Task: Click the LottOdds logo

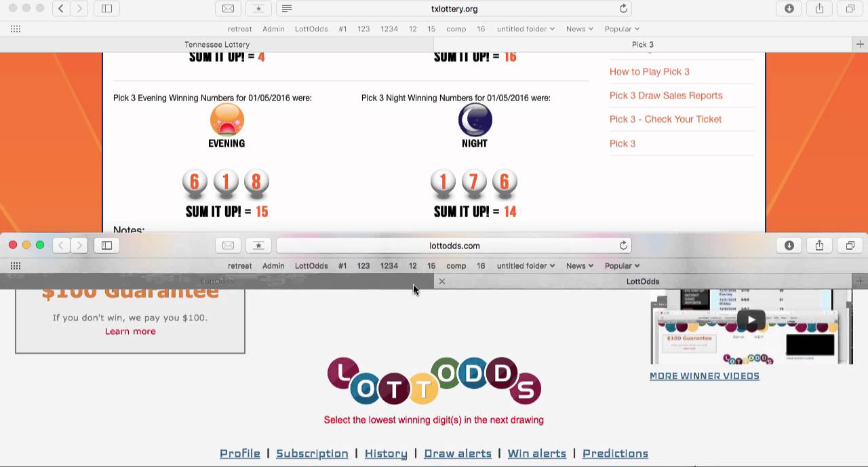Action: pos(434,380)
